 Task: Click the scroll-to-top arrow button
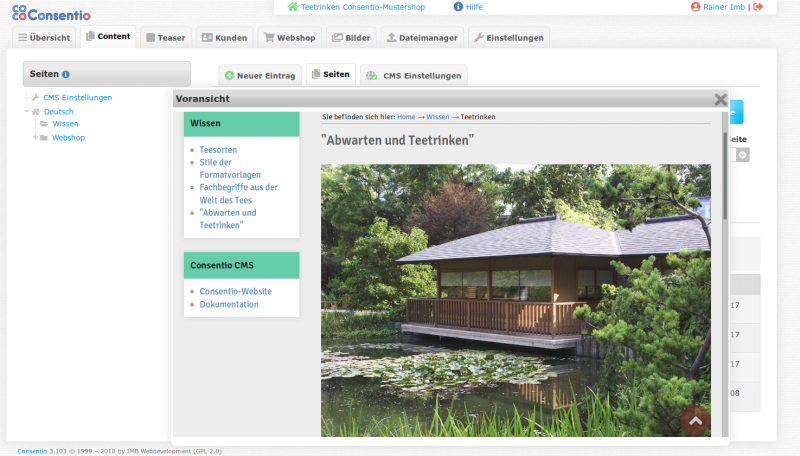pyautogui.click(x=695, y=420)
